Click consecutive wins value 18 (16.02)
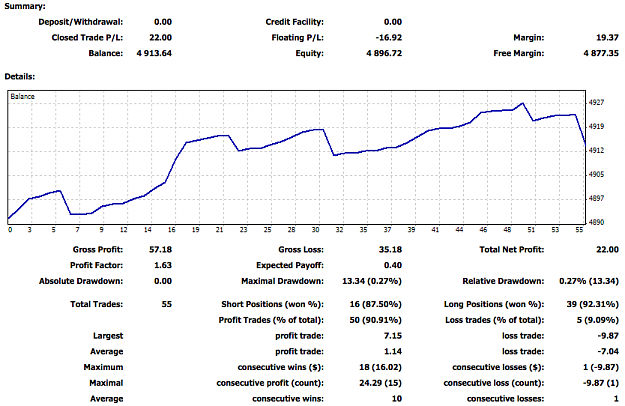The width and height of the screenshot is (625, 406). 380,367
